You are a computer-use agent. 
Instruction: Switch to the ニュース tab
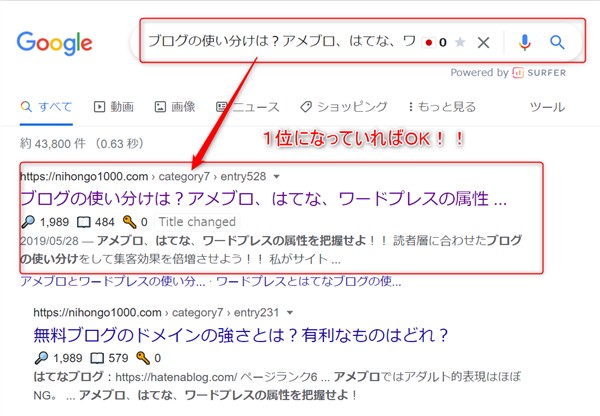248,107
